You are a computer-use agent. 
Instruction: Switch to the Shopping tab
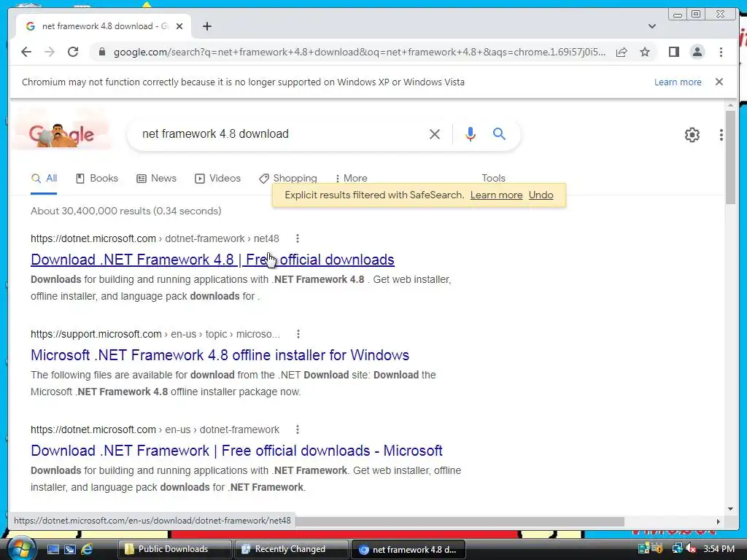[287, 179]
